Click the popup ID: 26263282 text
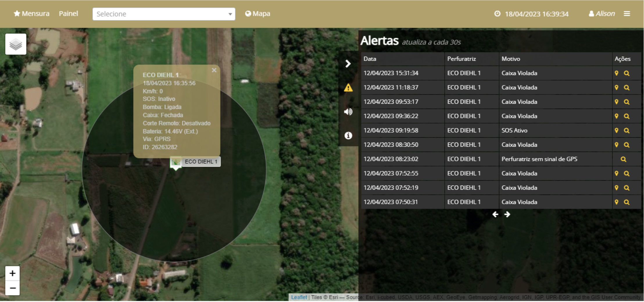Screen dimensions: 644x302 pyautogui.click(x=160, y=147)
